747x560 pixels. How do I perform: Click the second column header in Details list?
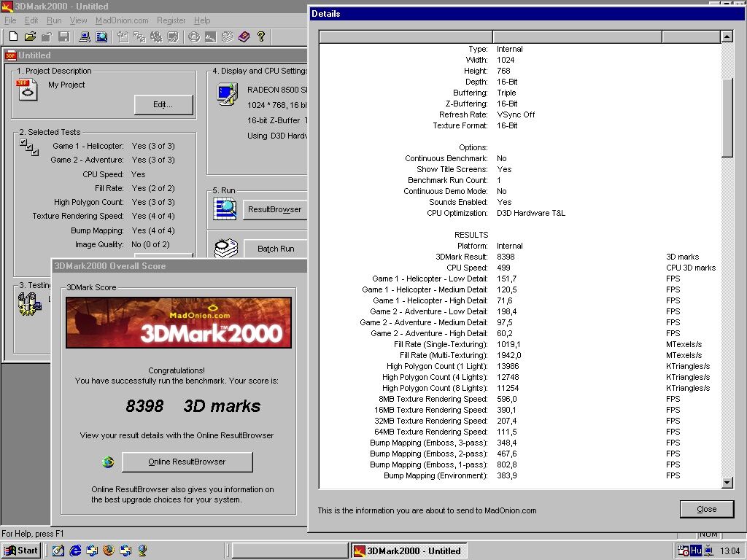[578, 36]
